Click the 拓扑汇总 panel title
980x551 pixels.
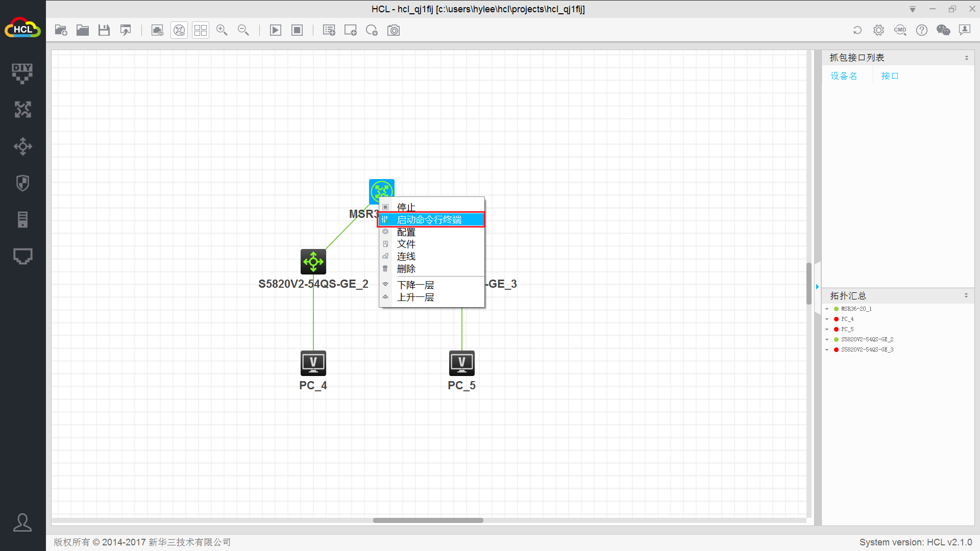pyautogui.click(x=848, y=296)
